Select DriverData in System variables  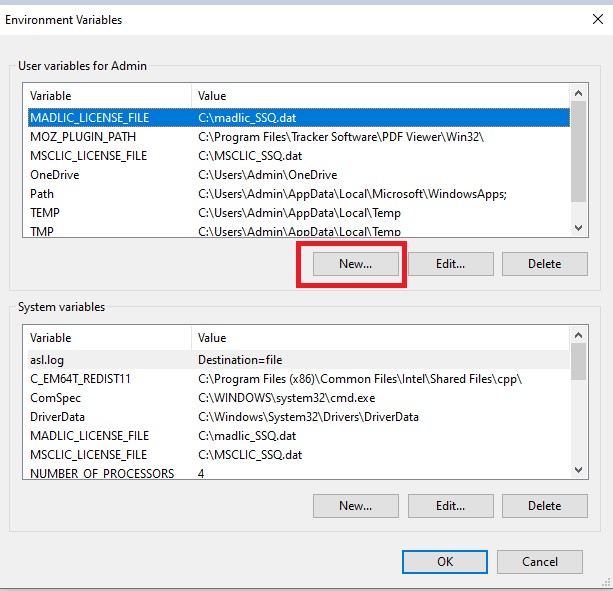[x=57, y=416]
